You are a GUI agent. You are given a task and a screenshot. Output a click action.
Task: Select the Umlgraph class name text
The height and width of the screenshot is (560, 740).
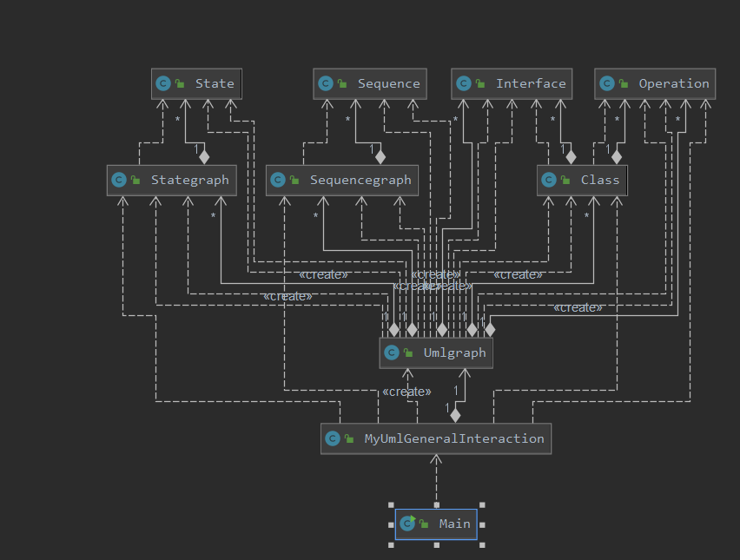click(454, 352)
